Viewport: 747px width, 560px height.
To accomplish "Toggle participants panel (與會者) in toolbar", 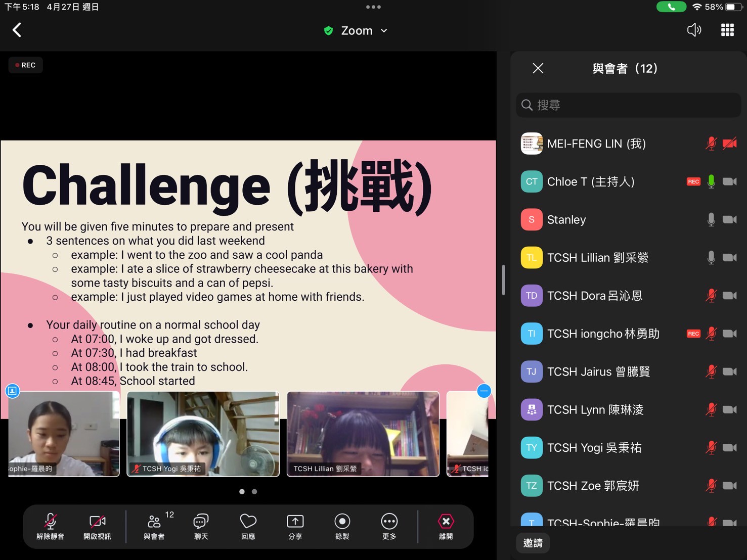I will pyautogui.click(x=154, y=526).
